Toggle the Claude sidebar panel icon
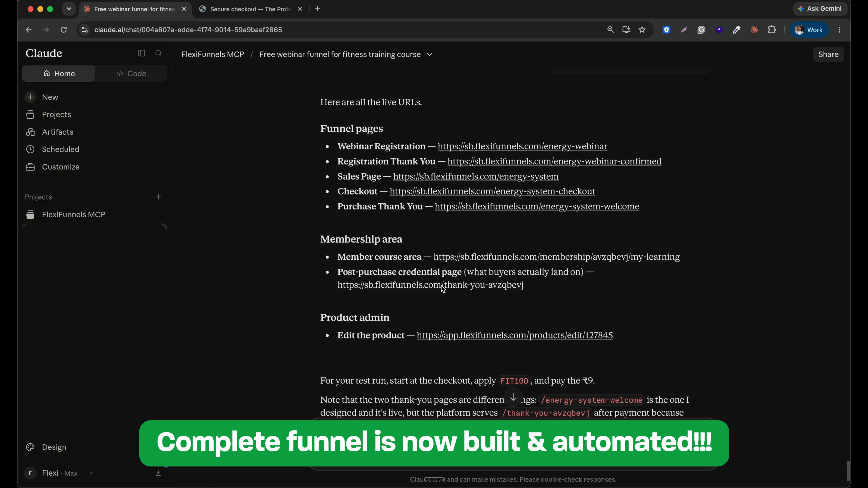The height and width of the screenshot is (488, 868). [141, 53]
